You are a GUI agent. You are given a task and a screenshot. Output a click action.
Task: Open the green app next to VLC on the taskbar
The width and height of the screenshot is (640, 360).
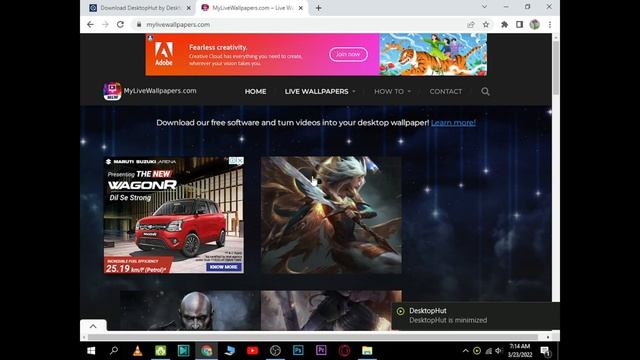pyautogui.click(x=160, y=351)
